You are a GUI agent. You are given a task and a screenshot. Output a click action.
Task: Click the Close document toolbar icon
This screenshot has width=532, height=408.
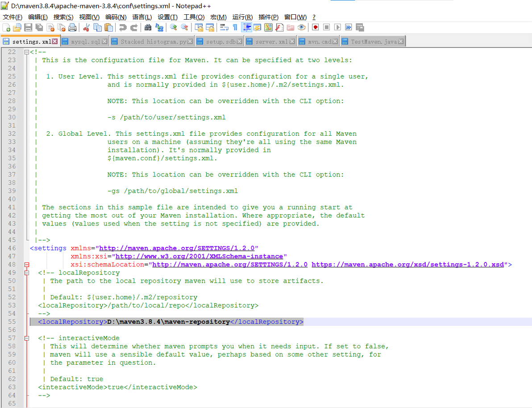[50, 28]
